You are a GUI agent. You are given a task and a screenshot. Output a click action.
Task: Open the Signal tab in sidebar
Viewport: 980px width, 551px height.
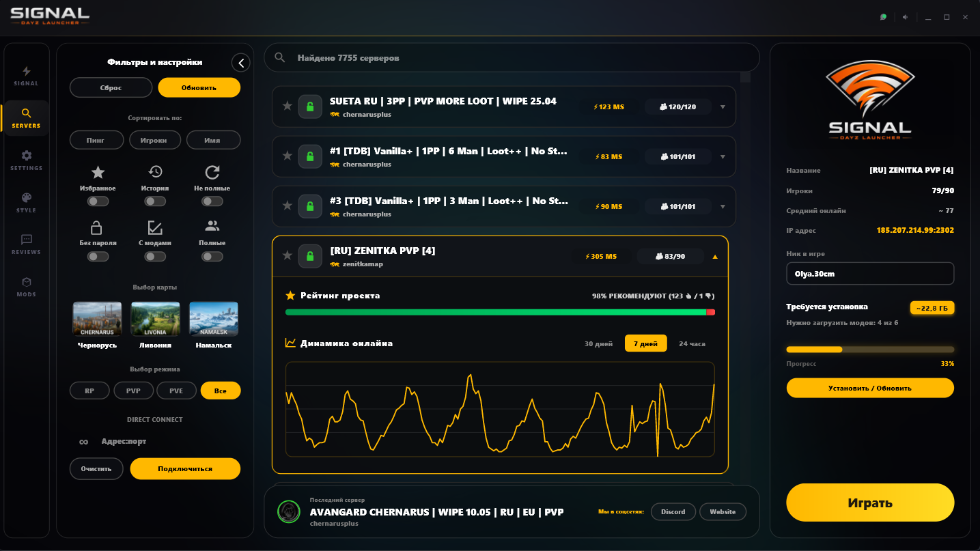click(x=26, y=76)
